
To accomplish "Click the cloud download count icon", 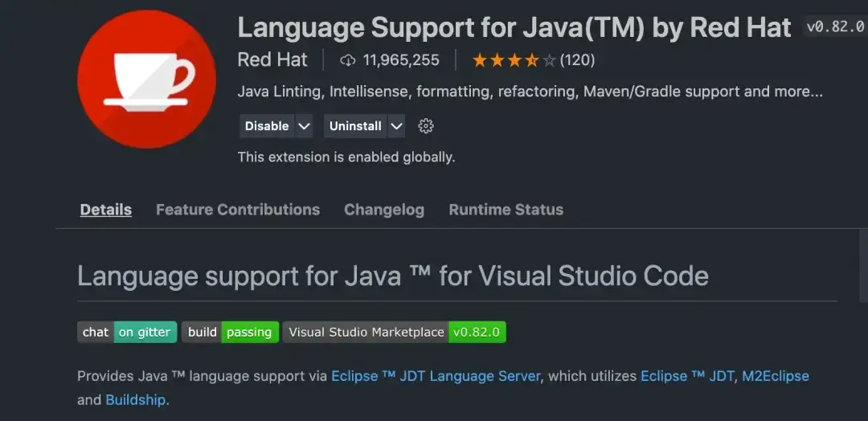I will [348, 60].
